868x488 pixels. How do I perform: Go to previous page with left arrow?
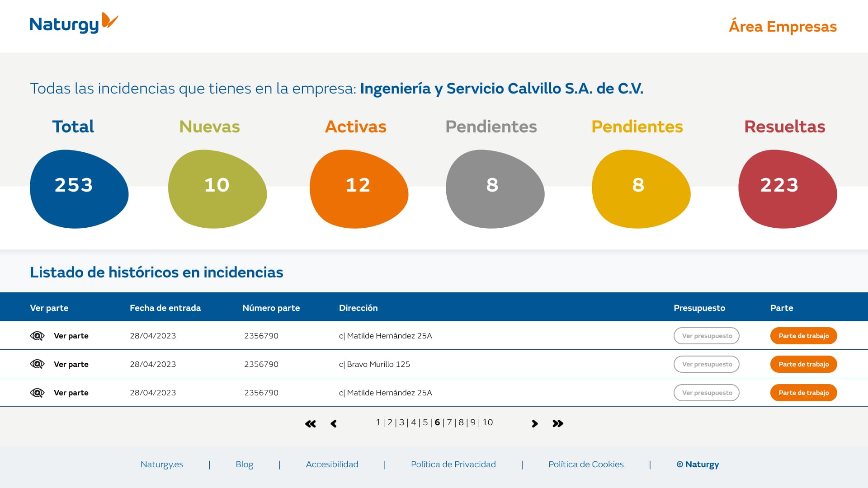coord(334,424)
